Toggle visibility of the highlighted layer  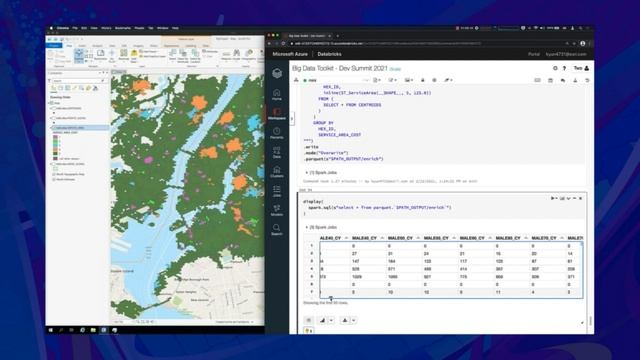[53, 128]
